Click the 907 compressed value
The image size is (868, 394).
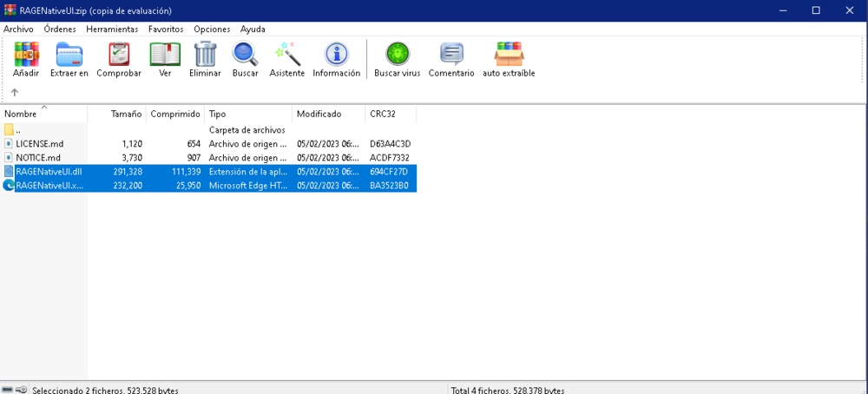[194, 158]
